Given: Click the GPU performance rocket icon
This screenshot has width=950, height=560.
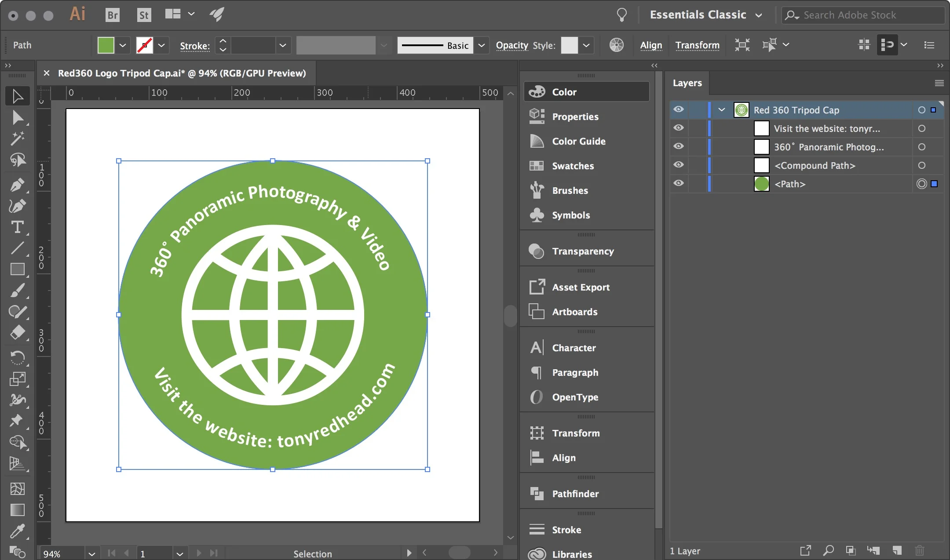Looking at the screenshot, I should tap(217, 15).
